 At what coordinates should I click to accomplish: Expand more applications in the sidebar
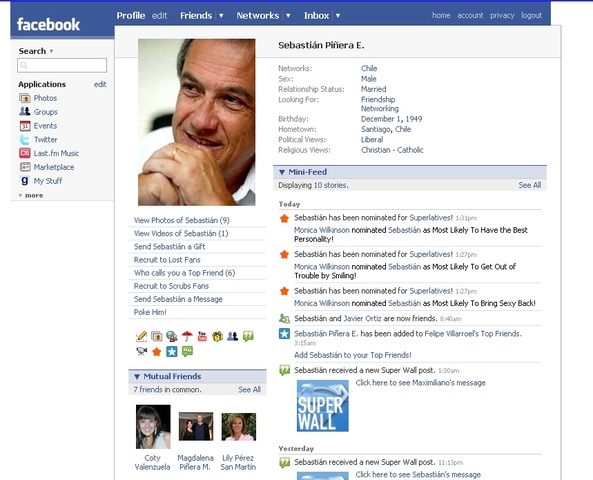click(x=31, y=195)
